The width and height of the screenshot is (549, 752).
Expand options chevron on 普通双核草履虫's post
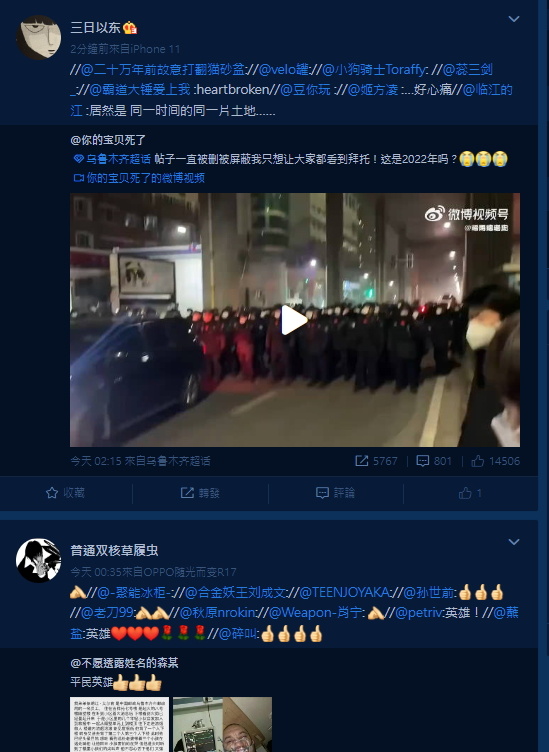[514, 541]
